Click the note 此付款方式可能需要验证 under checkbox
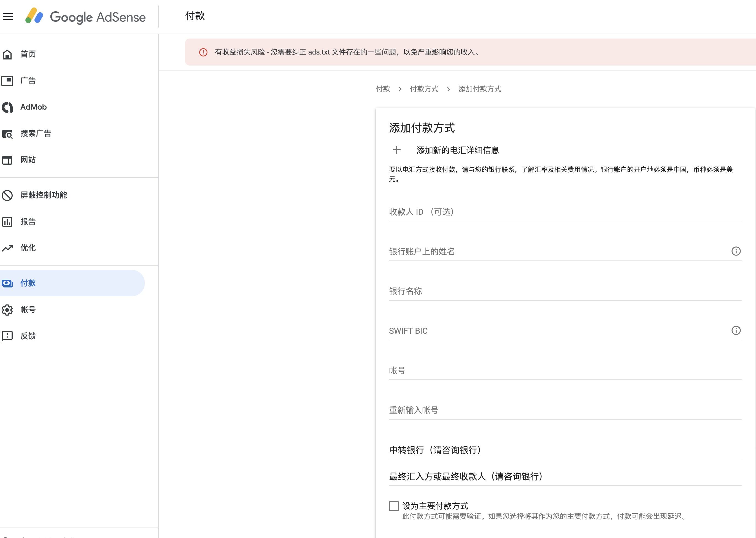The image size is (756, 538). tap(545, 516)
